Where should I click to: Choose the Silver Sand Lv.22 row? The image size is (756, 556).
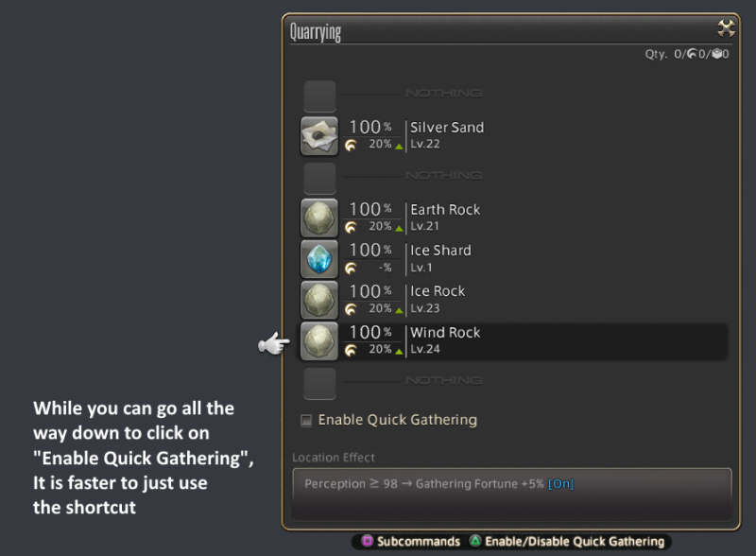pos(513,136)
